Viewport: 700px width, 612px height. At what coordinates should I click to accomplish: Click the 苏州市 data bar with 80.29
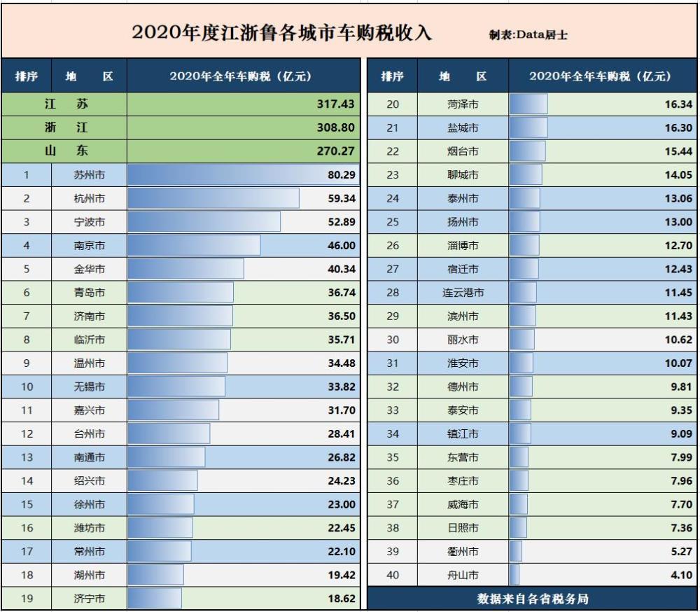[244, 174]
